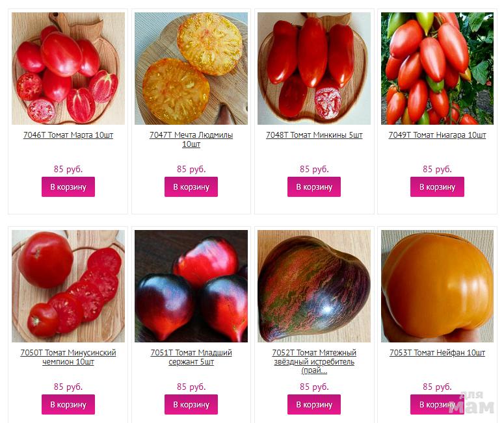Open the 7052Т Томат Мятежный звёздный истребитель link
The height and width of the screenshot is (423, 504).
314,361
